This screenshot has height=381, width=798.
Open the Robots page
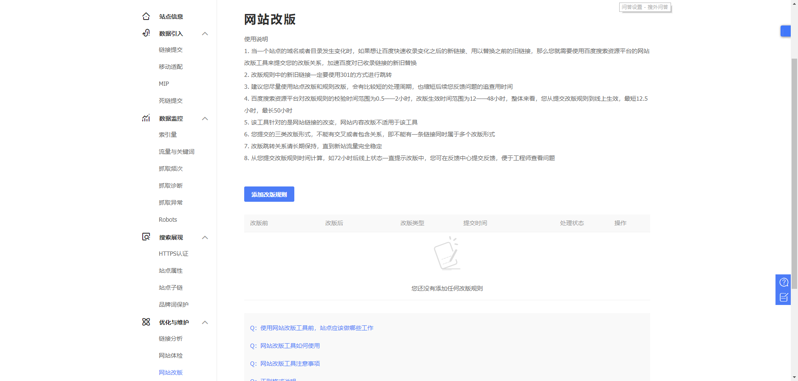pyautogui.click(x=168, y=220)
